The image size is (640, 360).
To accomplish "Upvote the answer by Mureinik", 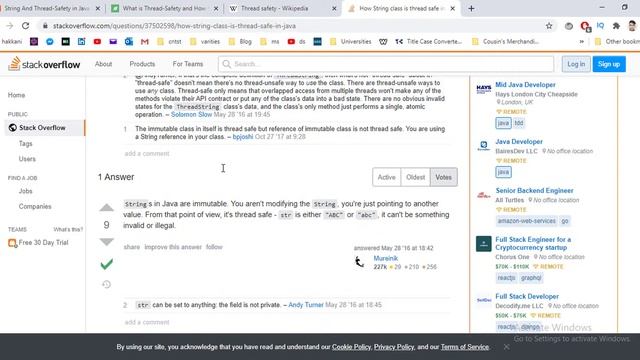I will tap(107, 208).
